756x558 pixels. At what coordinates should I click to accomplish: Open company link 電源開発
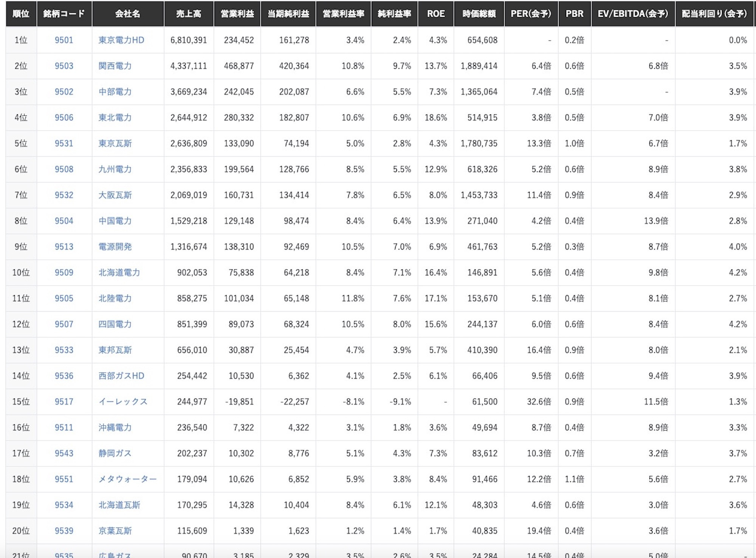pyautogui.click(x=115, y=247)
